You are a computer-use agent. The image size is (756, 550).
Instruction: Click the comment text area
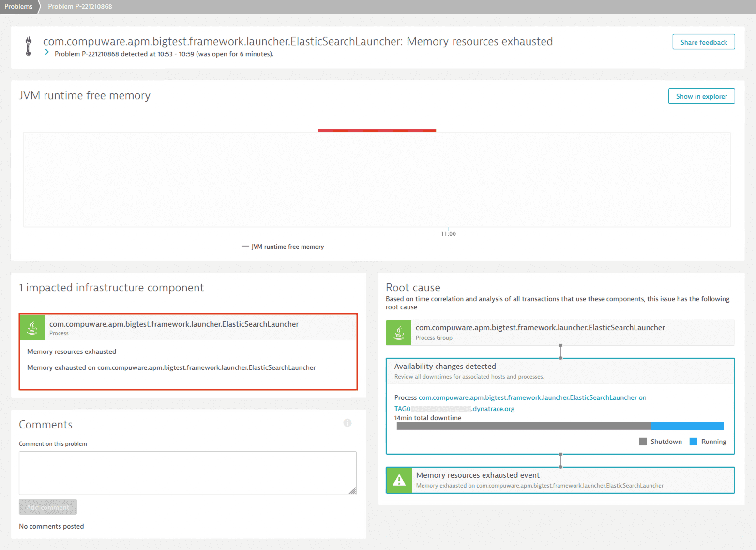(188, 473)
